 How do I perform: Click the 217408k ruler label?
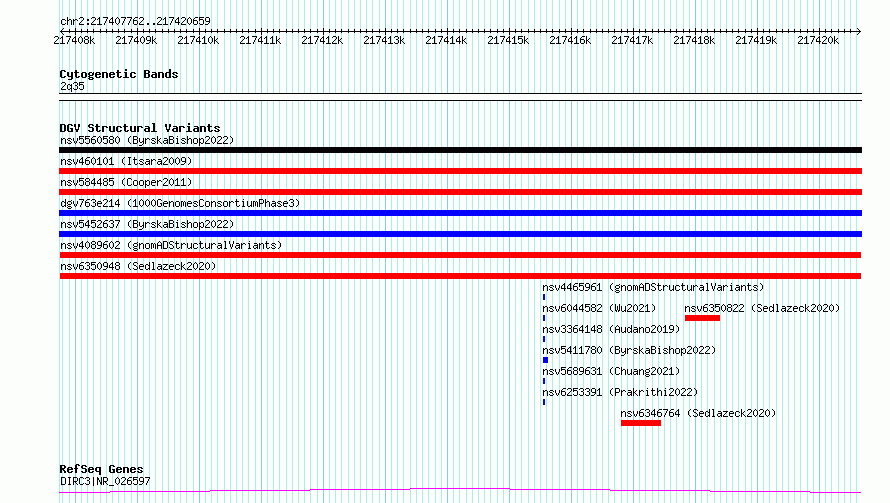(74, 40)
